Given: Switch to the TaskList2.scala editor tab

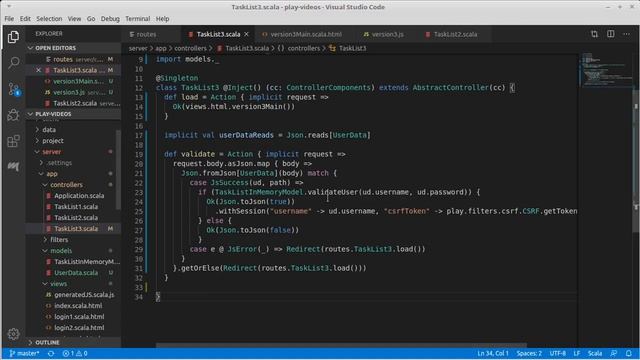Looking at the screenshot, I should 455,34.
